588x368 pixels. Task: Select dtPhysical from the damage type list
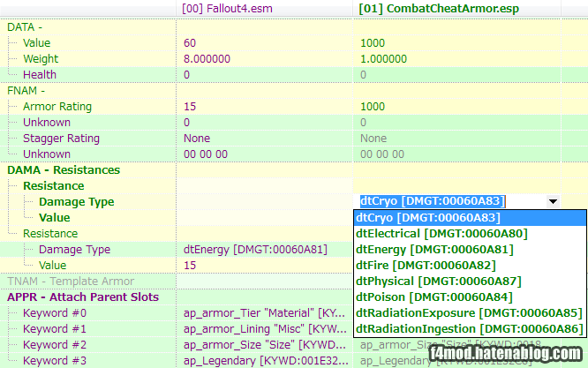[470, 281]
